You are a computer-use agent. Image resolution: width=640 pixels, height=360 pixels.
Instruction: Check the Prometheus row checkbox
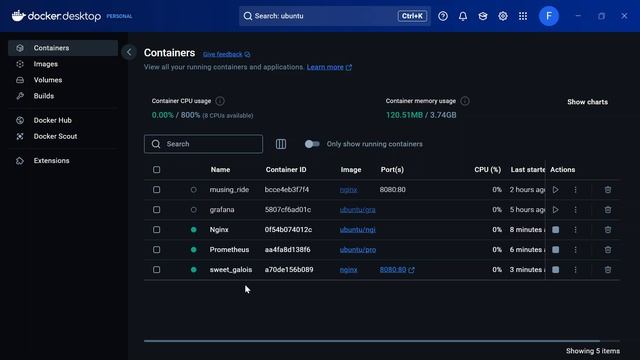click(156, 250)
